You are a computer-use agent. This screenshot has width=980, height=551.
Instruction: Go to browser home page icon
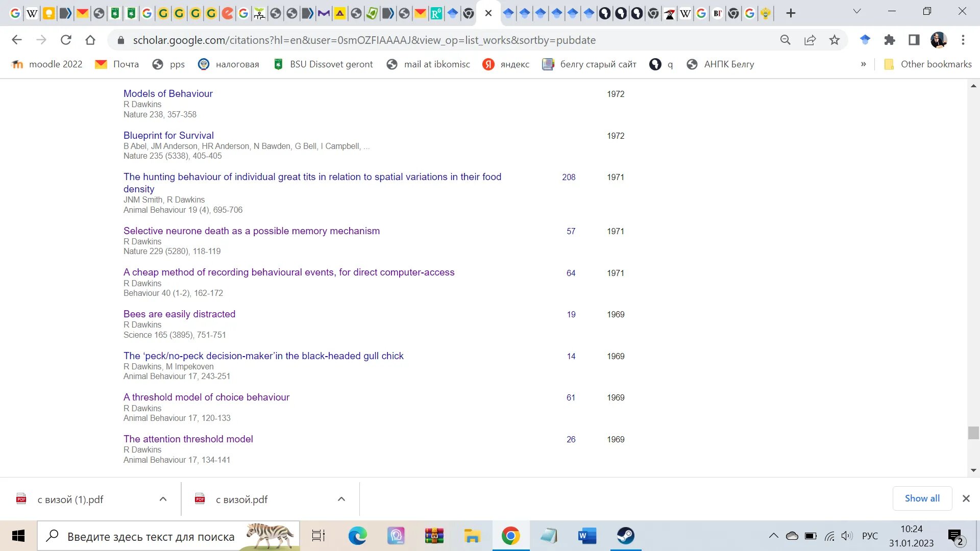coord(90,40)
